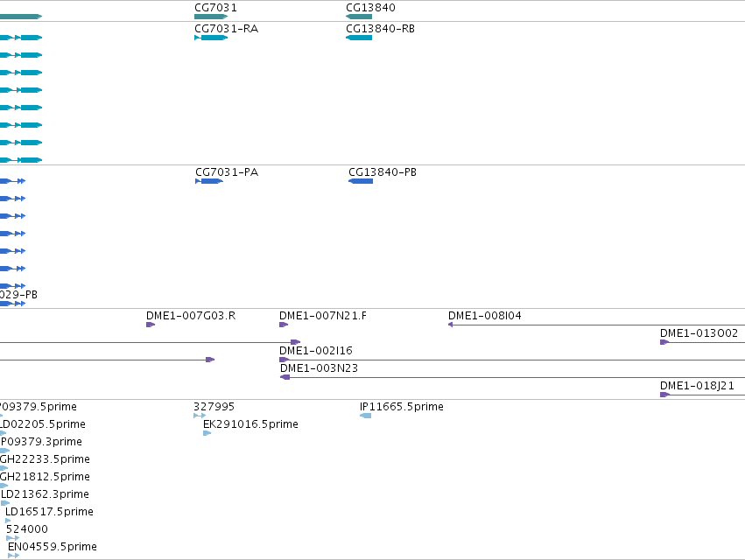Click the GH21812.5prime label
The width and height of the screenshot is (745, 560).
click(45, 477)
